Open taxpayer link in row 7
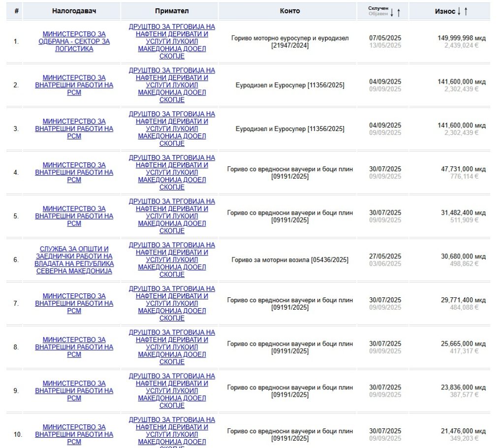The height and width of the screenshot is (448, 504). click(74, 303)
